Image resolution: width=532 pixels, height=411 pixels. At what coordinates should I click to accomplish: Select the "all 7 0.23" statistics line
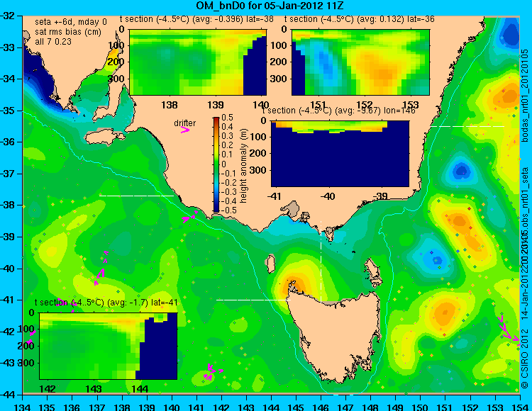coord(53,42)
